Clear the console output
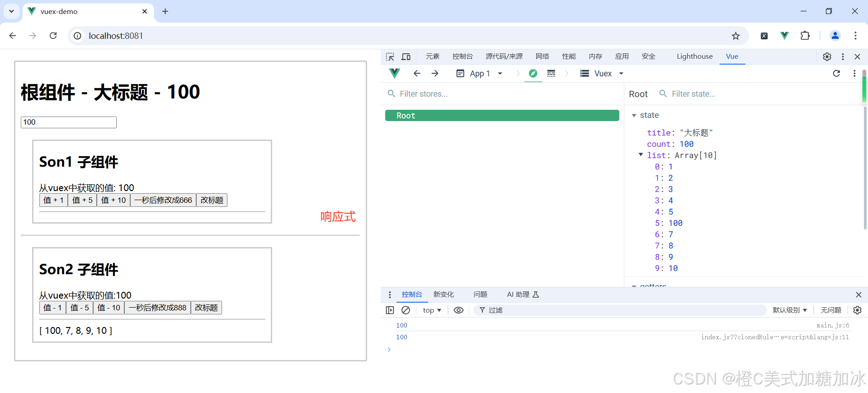 pos(406,310)
